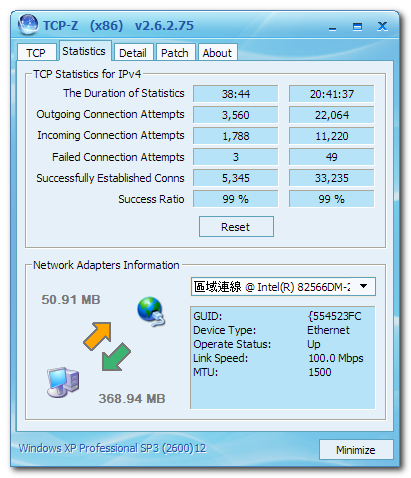Click the TCP Statistics for IPv4 group title
Screen dimensions: 411x478
click(x=87, y=74)
